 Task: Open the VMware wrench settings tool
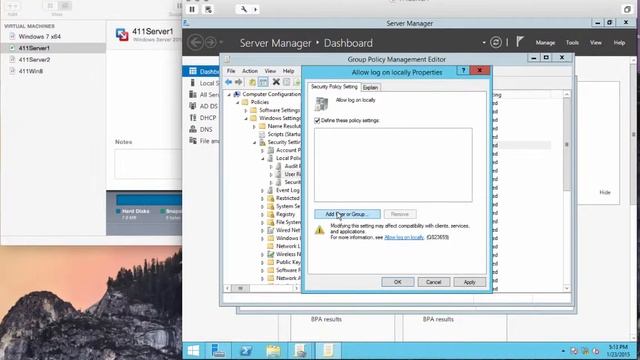point(244,9)
